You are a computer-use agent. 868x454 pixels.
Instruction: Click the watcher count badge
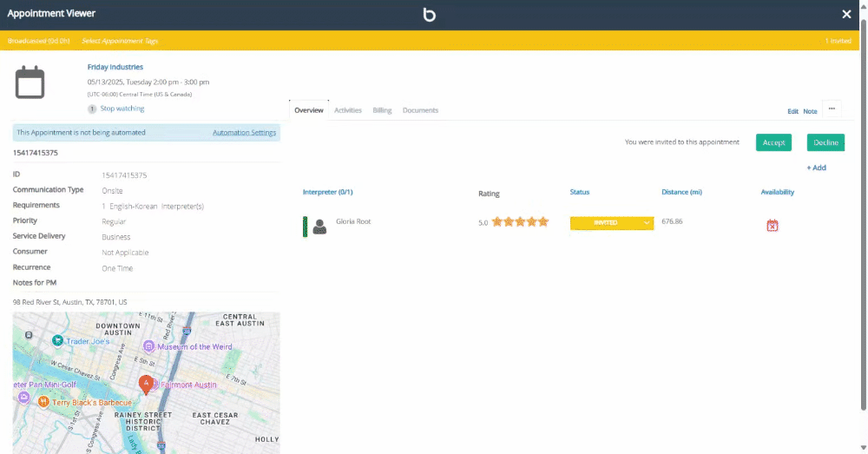coord(92,109)
